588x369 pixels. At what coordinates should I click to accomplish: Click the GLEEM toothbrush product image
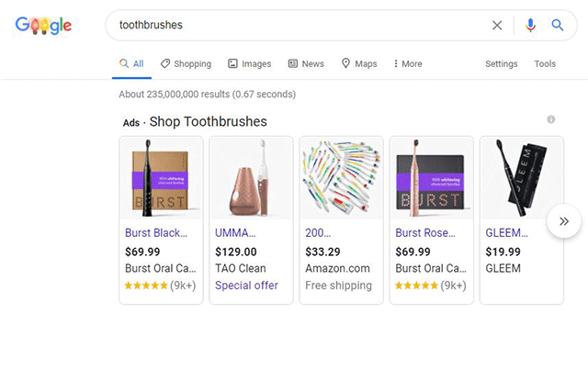point(521,178)
